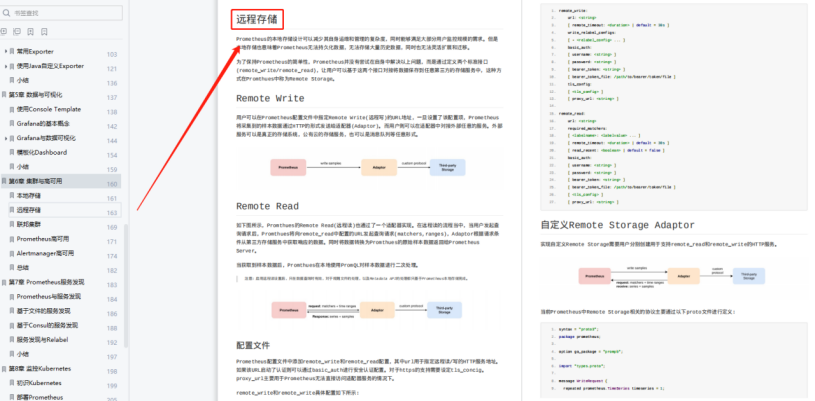Collapse all bookmarks using second toolbar icon
Image resolution: width=815 pixels, height=401 pixels.
17,32
